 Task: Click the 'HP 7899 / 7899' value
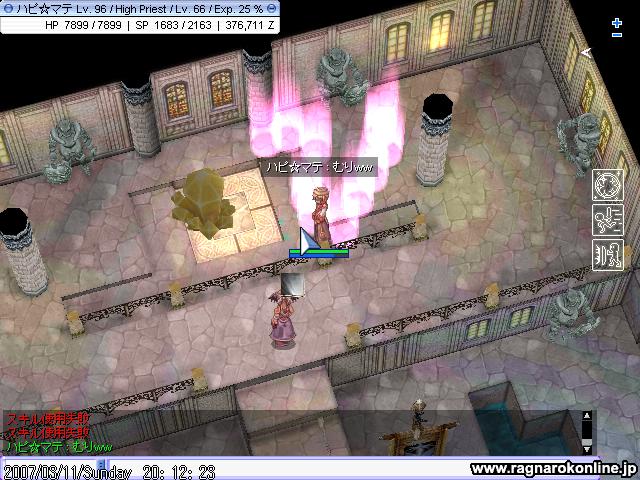pos(83,25)
